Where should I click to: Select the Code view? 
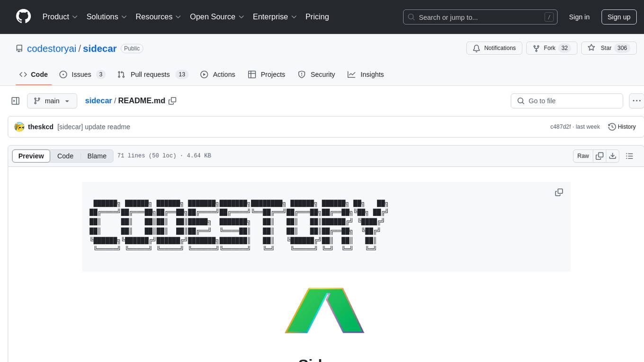65,156
